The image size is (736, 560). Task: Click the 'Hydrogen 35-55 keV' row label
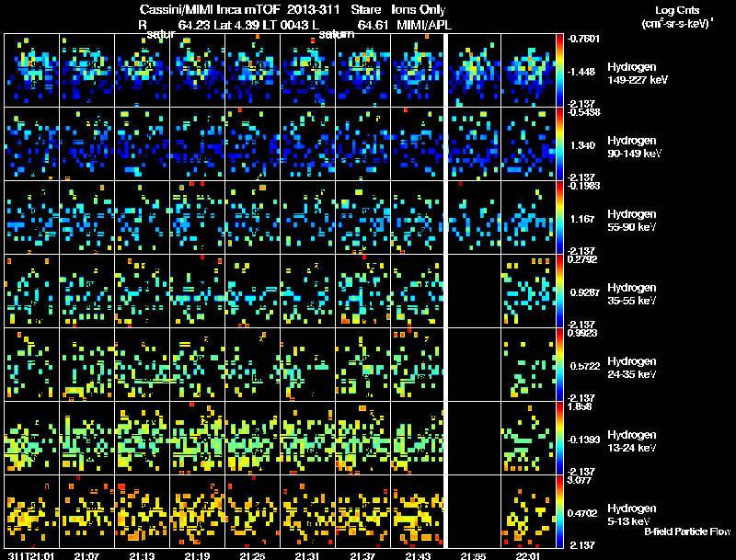click(632, 294)
